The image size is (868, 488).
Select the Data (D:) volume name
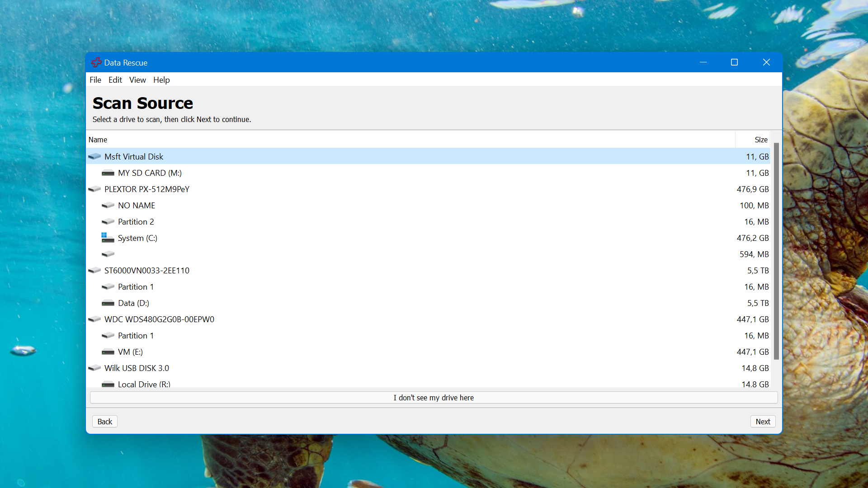(x=133, y=303)
